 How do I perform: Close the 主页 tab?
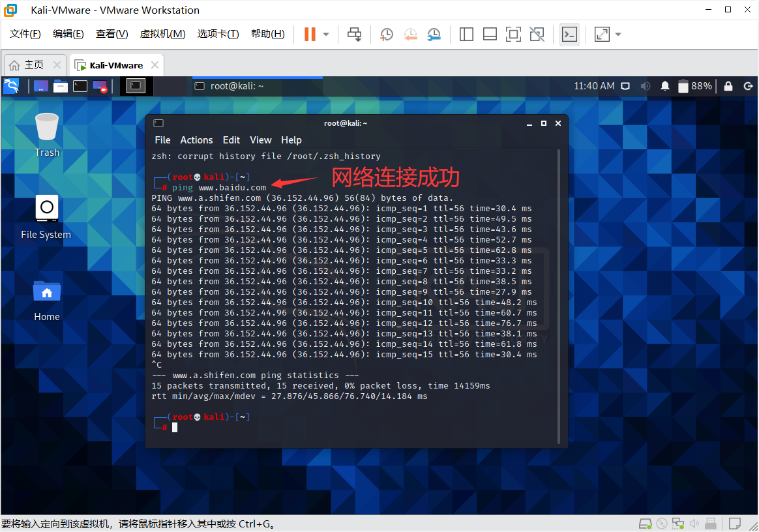click(57, 65)
